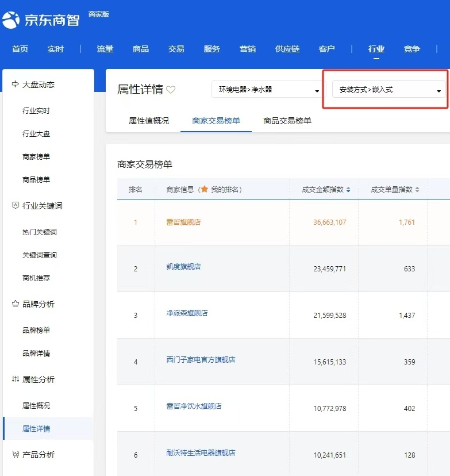This screenshot has height=476, width=450.
Task: Open the 雷哲旗舰店 merchant link
Action: (x=183, y=222)
